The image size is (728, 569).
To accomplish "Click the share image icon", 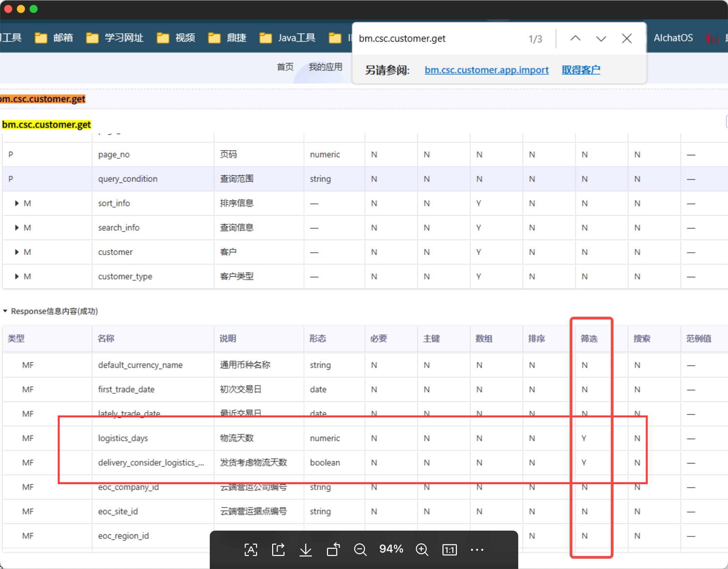I will click(278, 549).
